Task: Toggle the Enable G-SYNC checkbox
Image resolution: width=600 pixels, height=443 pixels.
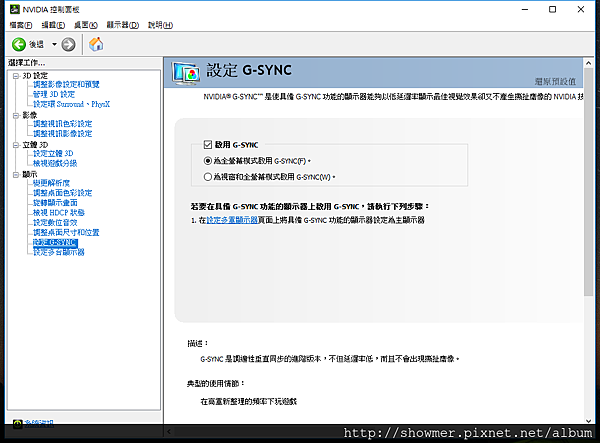Action: pos(208,145)
